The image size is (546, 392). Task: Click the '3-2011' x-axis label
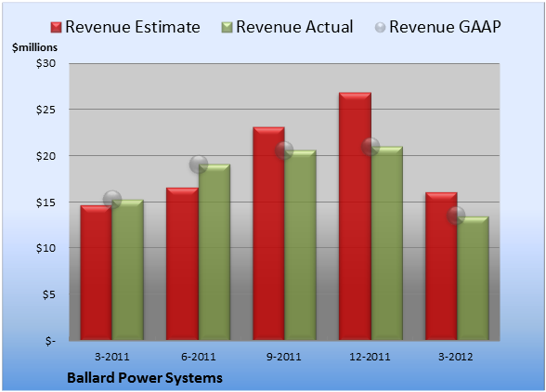click(x=112, y=357)
